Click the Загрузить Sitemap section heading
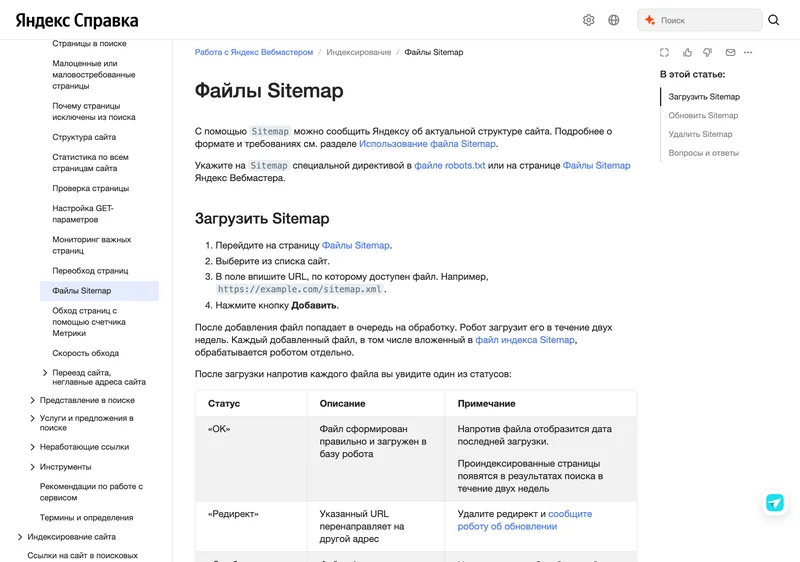The height and width of the screenshot is (562, 800). (x=262, y=218)
